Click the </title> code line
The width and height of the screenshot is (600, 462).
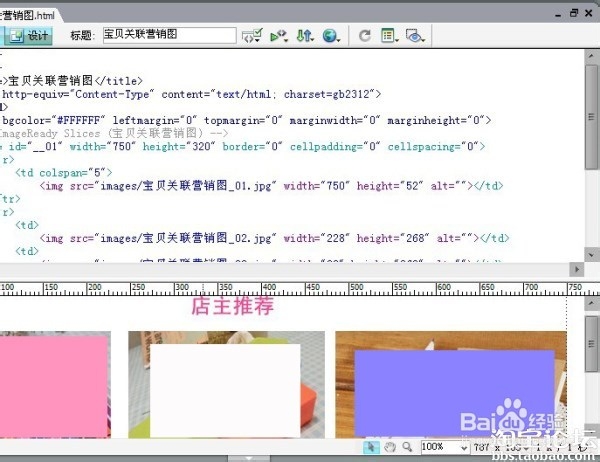pyautogui.click(x=72, y=81)
